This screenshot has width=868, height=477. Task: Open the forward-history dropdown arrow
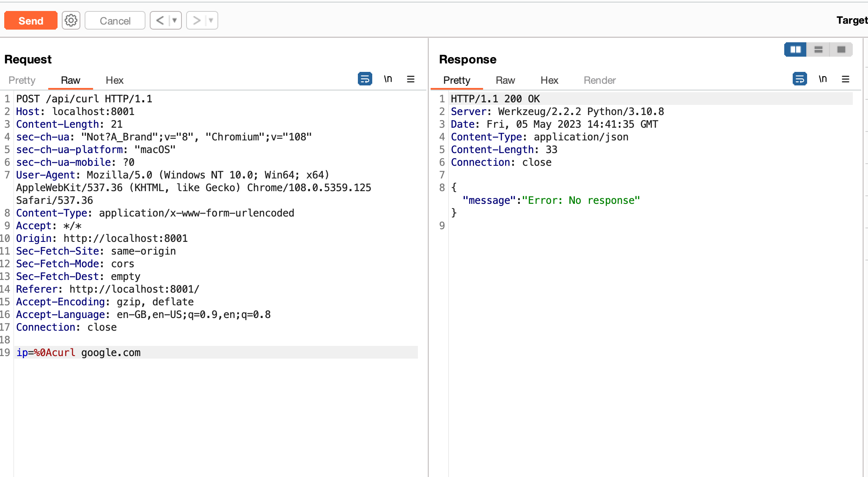pyautogui.click(x=211, y=20)
